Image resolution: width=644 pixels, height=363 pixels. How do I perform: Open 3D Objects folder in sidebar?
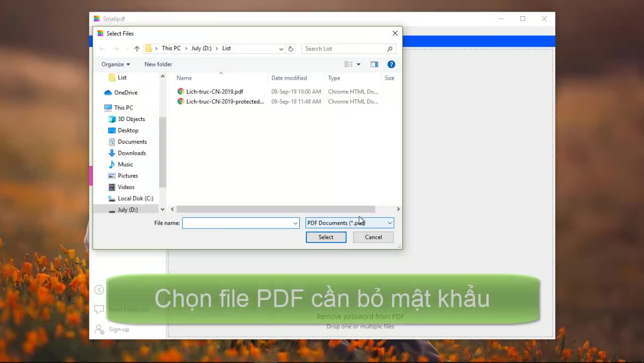point(131,119)
